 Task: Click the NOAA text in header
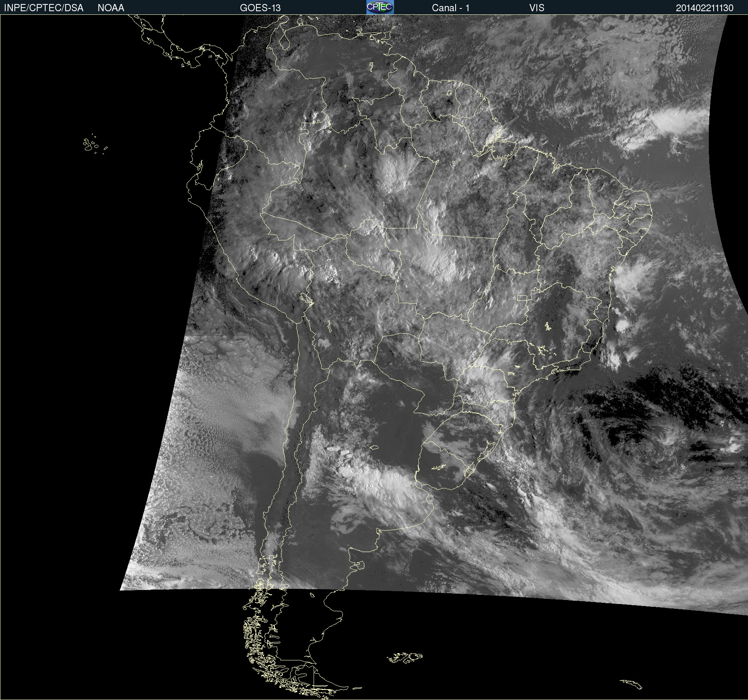111,8
